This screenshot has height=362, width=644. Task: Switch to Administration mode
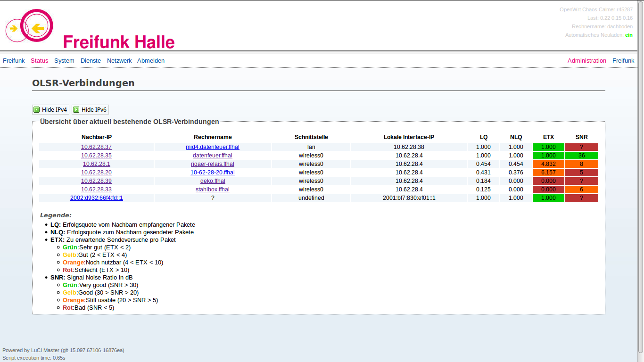(x=586, y=61)
